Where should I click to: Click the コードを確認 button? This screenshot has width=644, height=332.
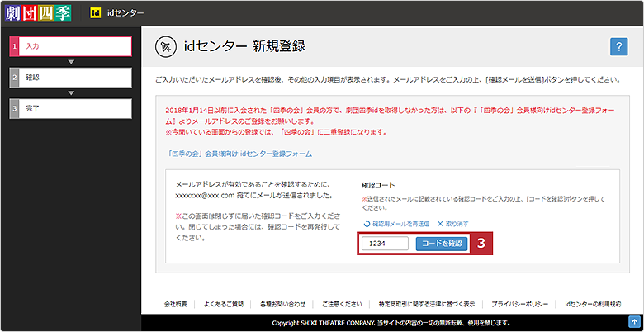pyautogui.click(x=442, y=244)
